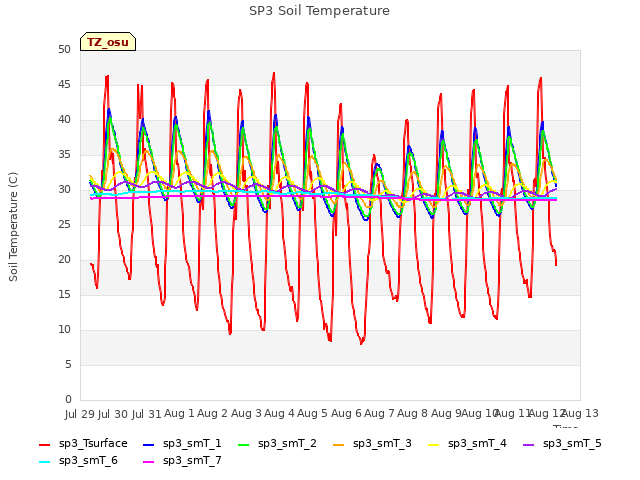The image size is (640, 480).
Task: Click the TZ_osu annotation label
Action: (108, 42)
